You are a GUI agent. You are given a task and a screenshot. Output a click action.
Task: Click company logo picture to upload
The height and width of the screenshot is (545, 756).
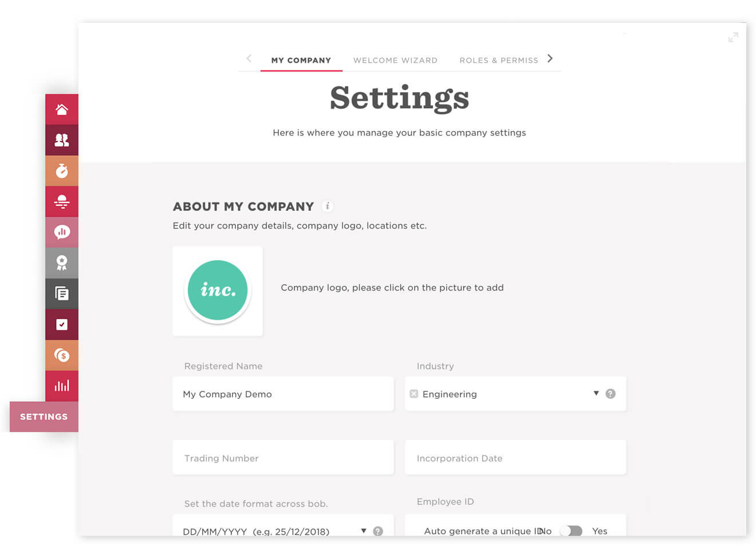(x=218, y=291)
